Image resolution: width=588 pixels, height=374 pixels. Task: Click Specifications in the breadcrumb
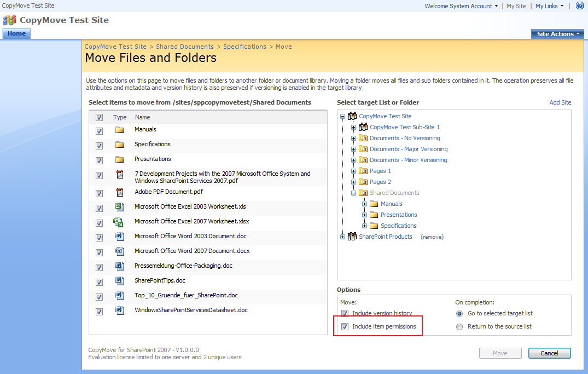[x=244, y=47]
